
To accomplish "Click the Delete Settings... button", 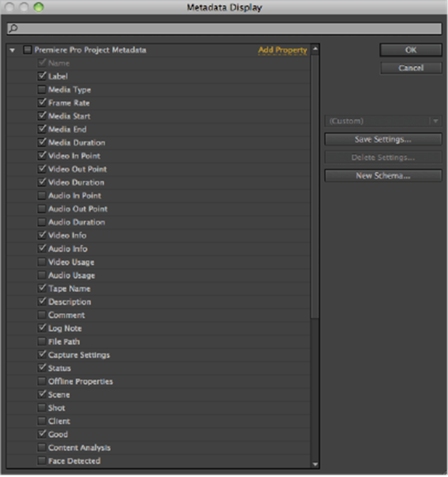I will pyautogui.click(x=383, y=158).
